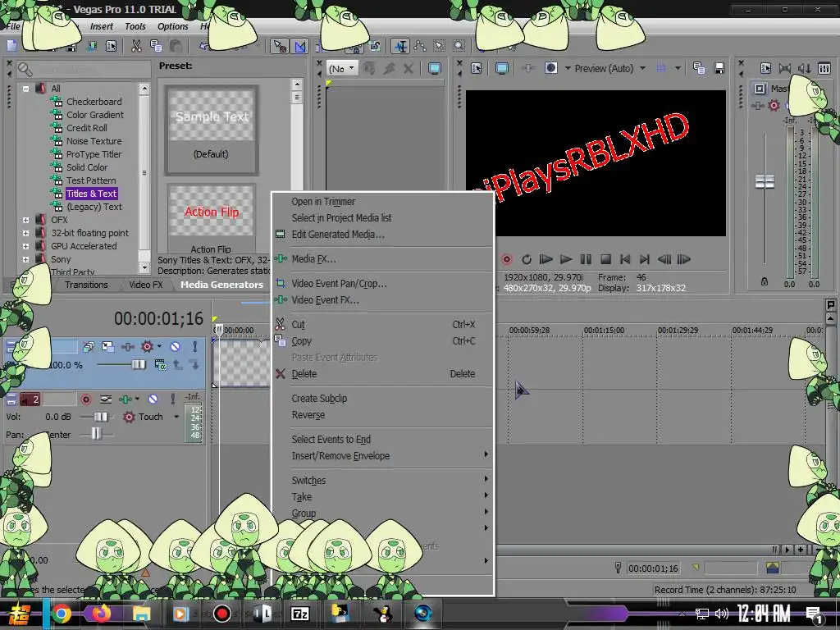Screen dimensions: 840x630
Task: Click the Insert Bus icon in mixer
Action: click(x=824, y=68)
